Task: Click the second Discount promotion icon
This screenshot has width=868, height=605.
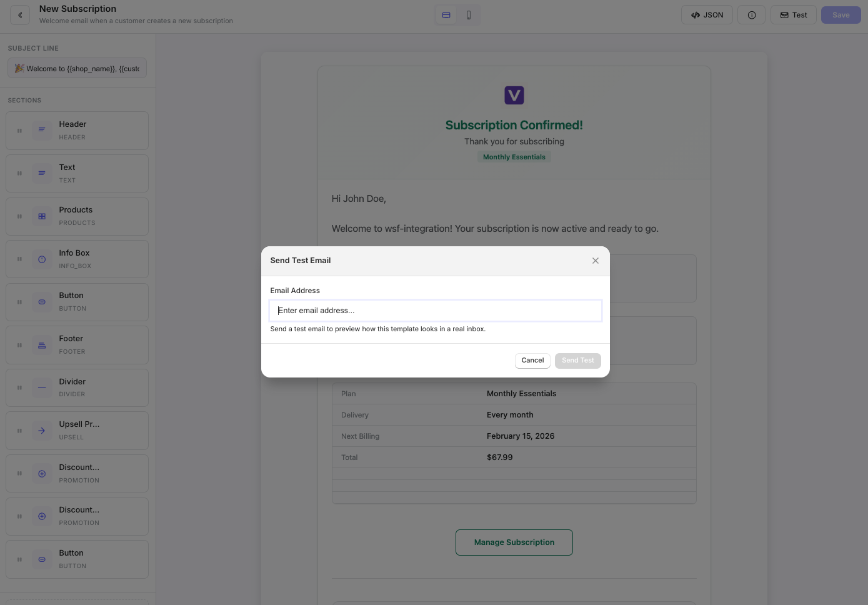Action: click(x=42, y=516)
